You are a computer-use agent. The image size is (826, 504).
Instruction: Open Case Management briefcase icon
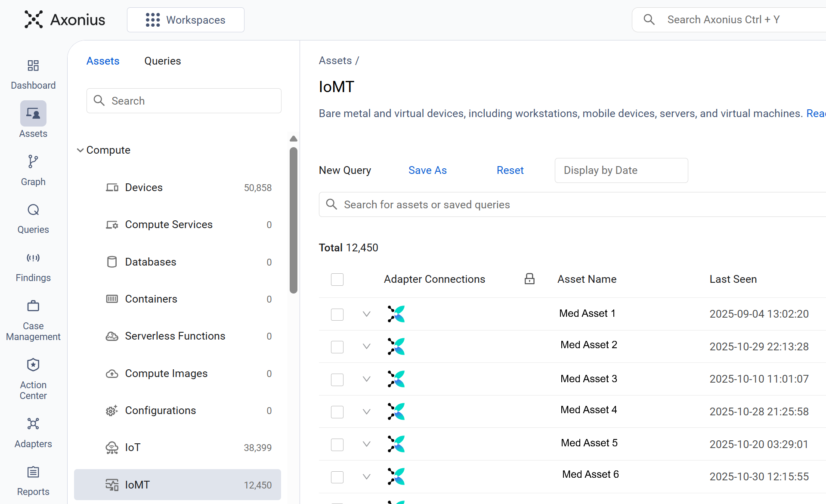(x=33, y=306)
